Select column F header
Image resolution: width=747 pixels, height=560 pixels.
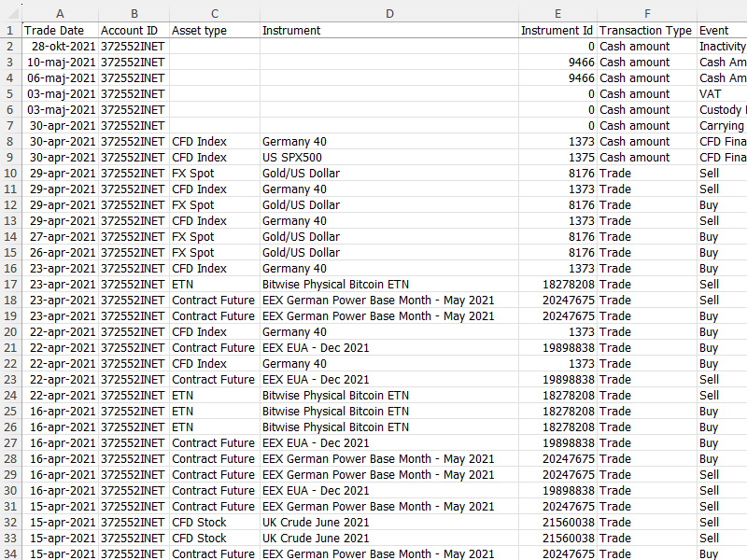647,14
